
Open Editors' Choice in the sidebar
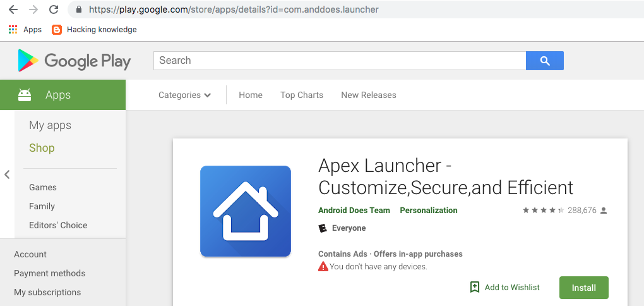pos(58,225)
